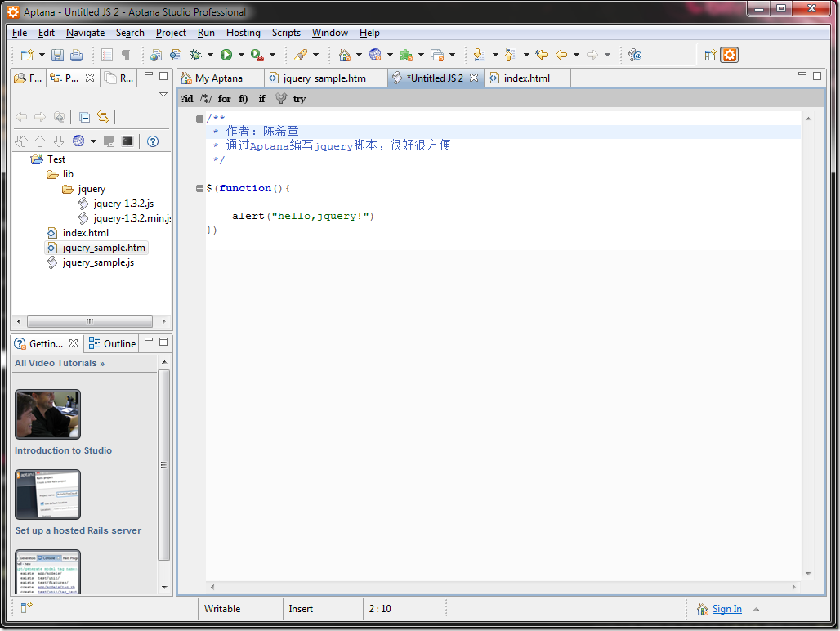Open the Back history dropdown arrow
840x631 pixels.
pos(576,55)
